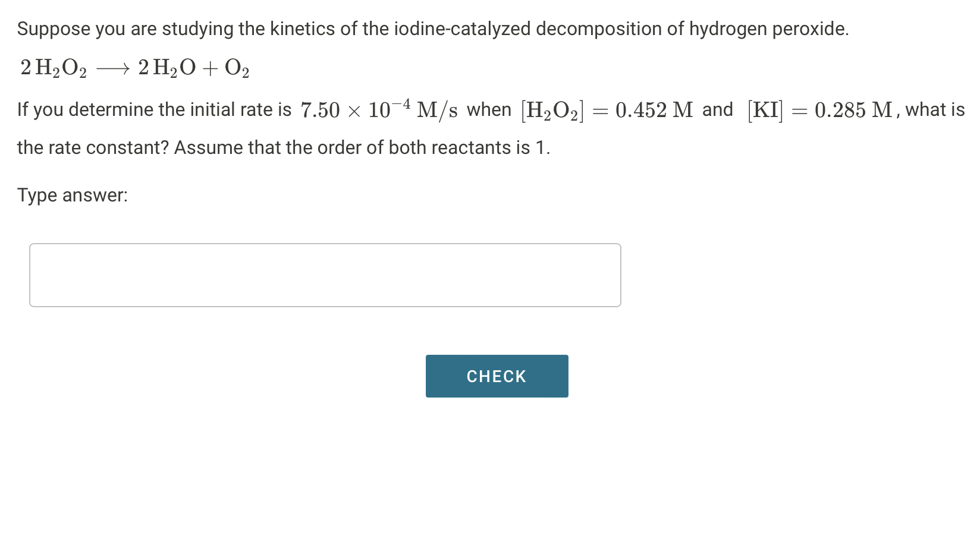The image size is (980, 558).
Task: Select the [H2O2] = 0.452 M text
Action: [607, 109]
